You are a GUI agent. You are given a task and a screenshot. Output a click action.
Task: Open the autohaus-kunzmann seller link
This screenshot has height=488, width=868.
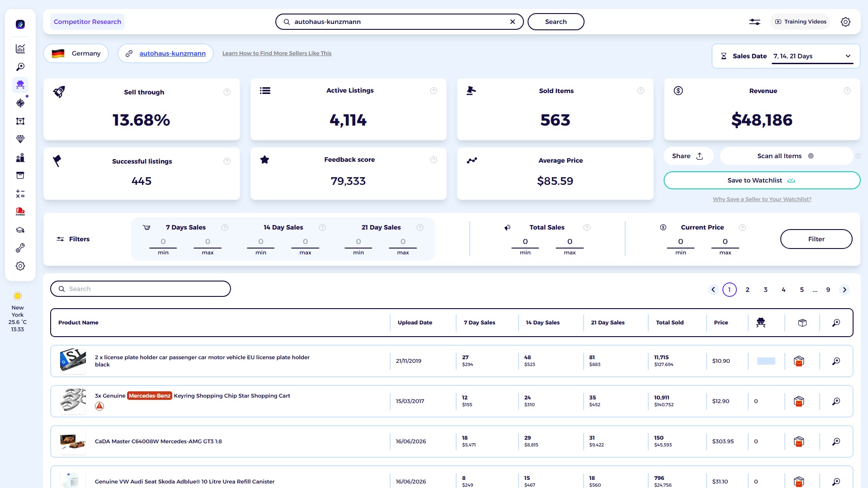point(172,53)
